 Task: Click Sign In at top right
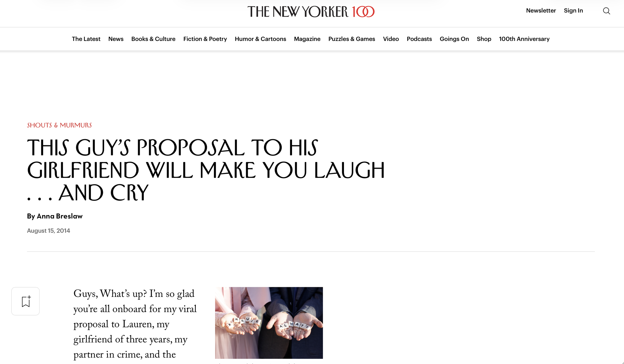point(573,10)
